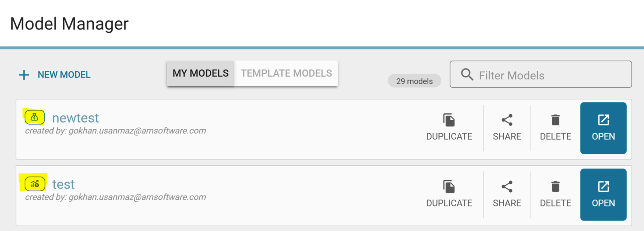This screenshot has height=231, width=644.
Task: Open the newtest model
Action: coord(603,128)
